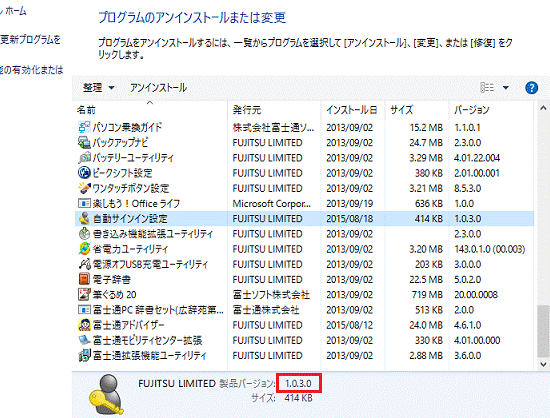Select the バックアップナビ row name
Image resolution: width=550 pixels, height=418 pixels.
click(x=120, y=142)
